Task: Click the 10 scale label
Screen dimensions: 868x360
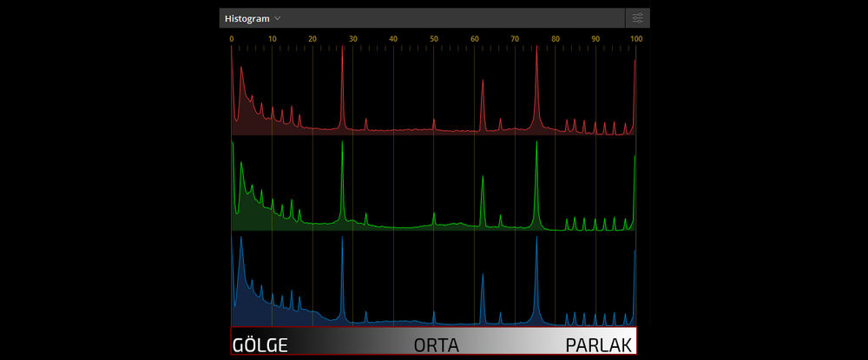Action: pos(272,39)
